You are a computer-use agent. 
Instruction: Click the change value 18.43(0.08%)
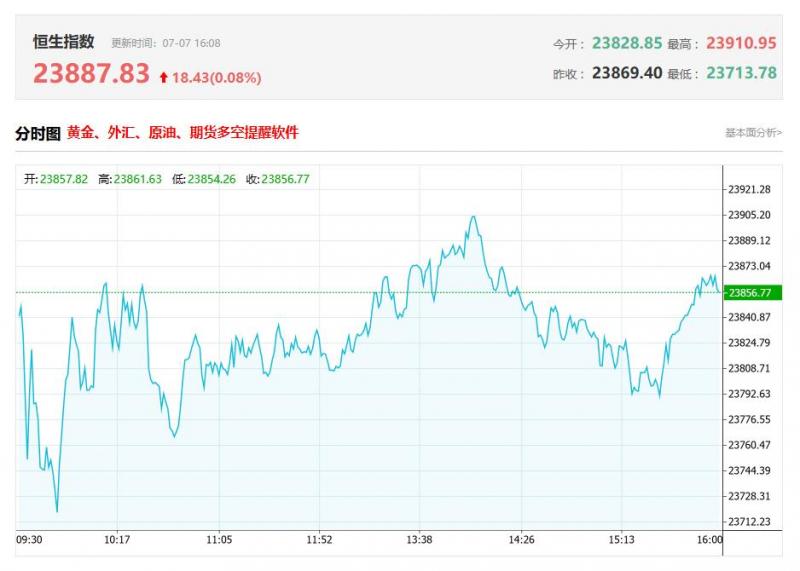click(216, 78)
